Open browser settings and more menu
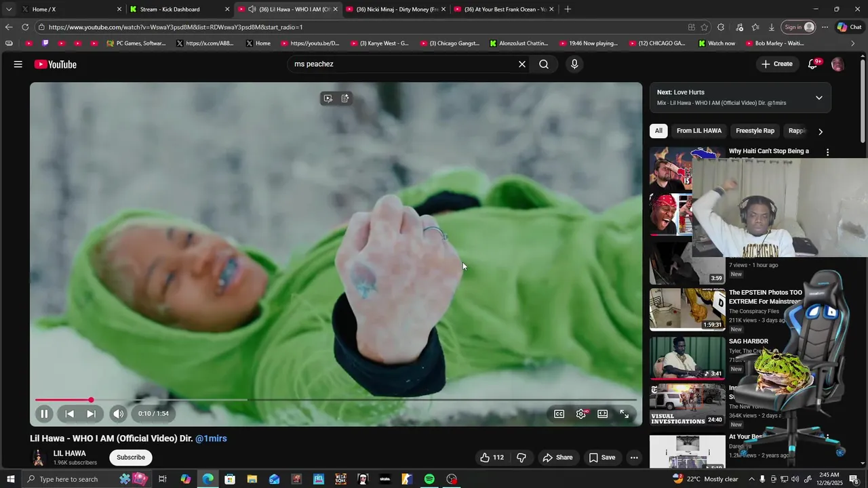 825,27
